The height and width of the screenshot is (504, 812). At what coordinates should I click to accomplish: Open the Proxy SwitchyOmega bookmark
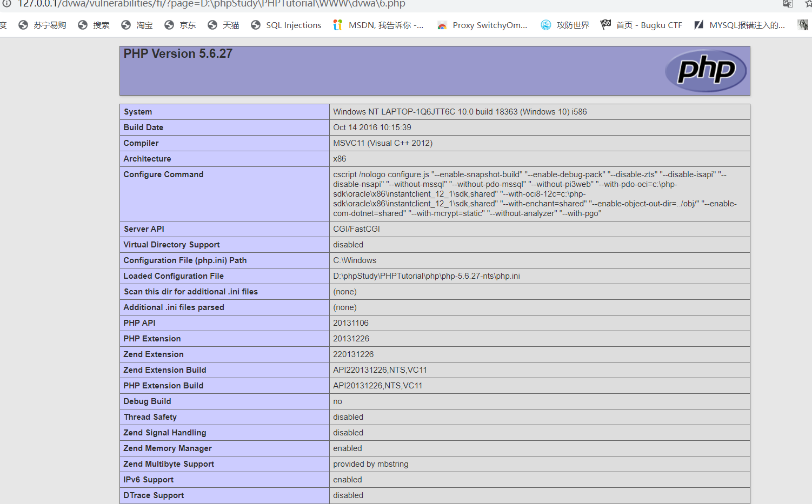point(482,25)
